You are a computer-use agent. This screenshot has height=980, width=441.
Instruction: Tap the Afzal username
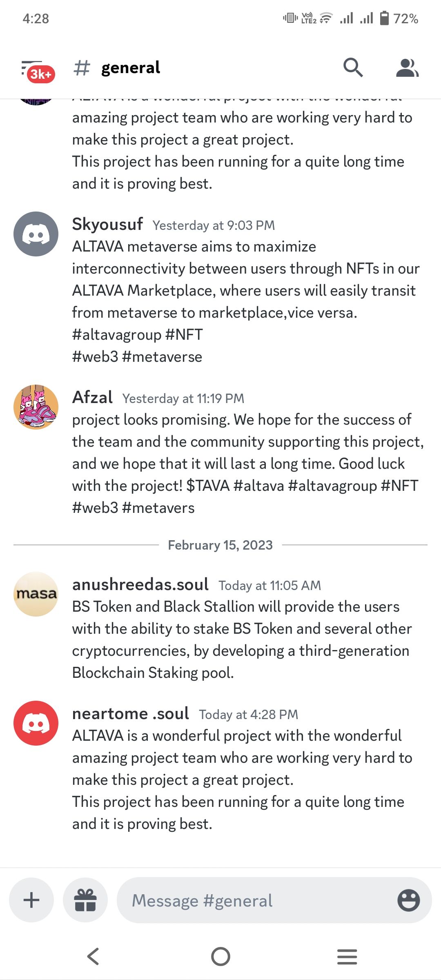coord(92,397)
